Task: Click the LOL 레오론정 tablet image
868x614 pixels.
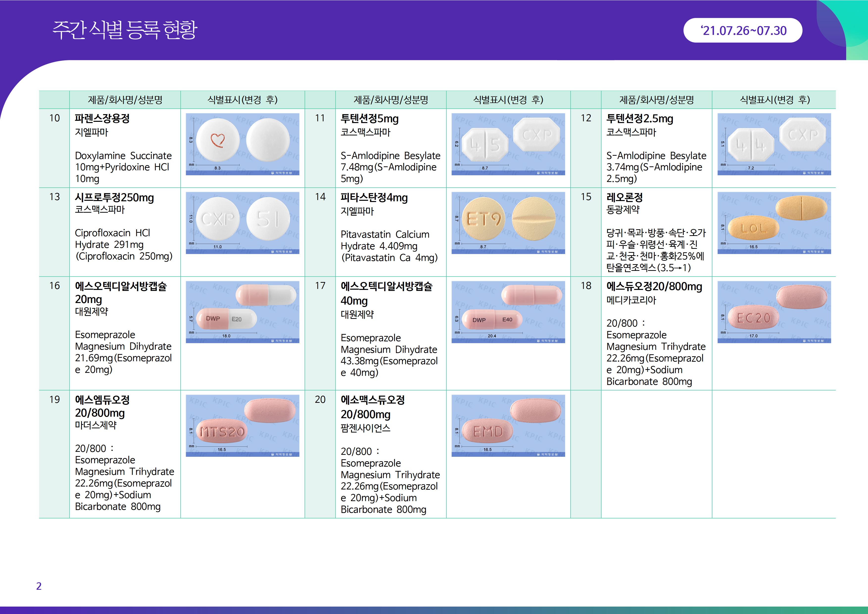Action: click(774, 223)
